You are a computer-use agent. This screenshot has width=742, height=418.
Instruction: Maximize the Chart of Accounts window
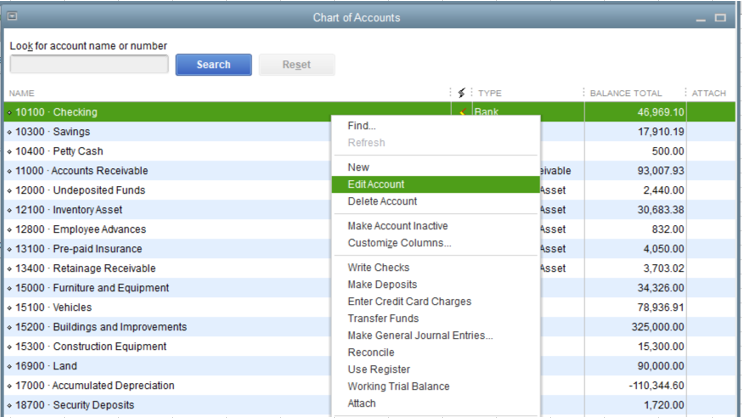[x=720, y=18]
